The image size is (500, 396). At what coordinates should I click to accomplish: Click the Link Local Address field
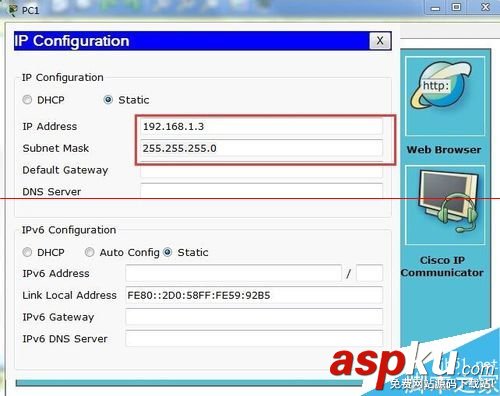254,295
